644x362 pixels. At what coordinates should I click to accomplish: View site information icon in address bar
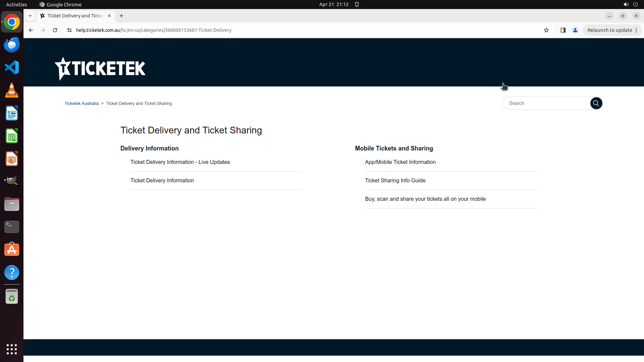tap(69, 30)
